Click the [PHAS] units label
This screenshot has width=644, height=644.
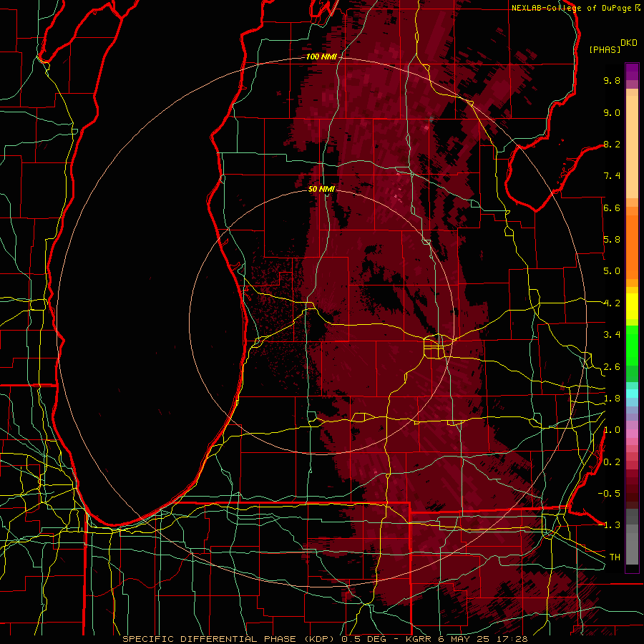click(x=605, y=50)
